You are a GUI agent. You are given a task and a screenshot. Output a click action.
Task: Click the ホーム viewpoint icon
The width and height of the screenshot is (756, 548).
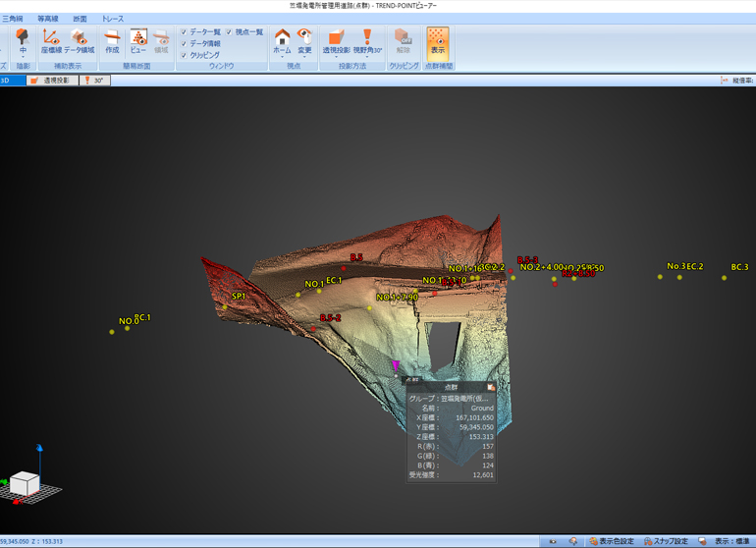coord(282,39)
